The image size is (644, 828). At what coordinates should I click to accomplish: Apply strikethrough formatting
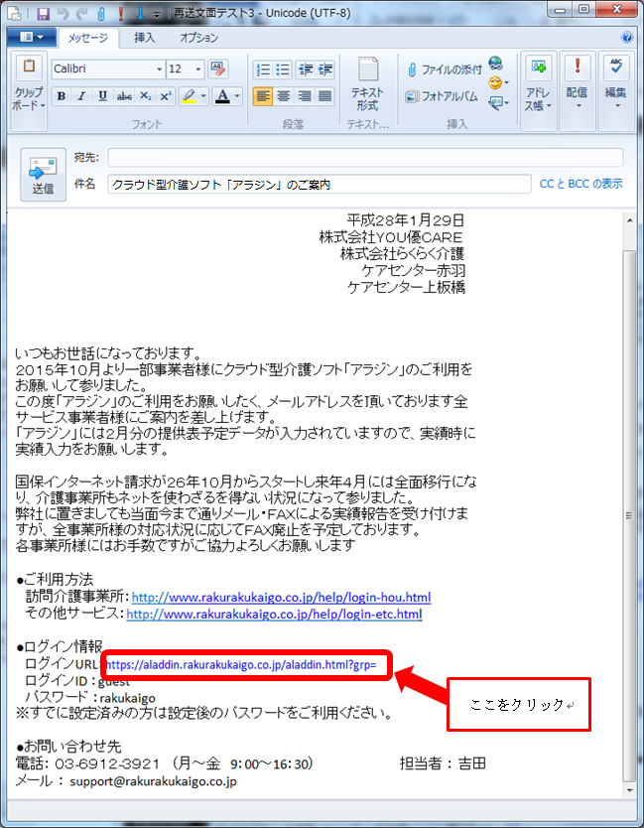(x=124, y=96)
